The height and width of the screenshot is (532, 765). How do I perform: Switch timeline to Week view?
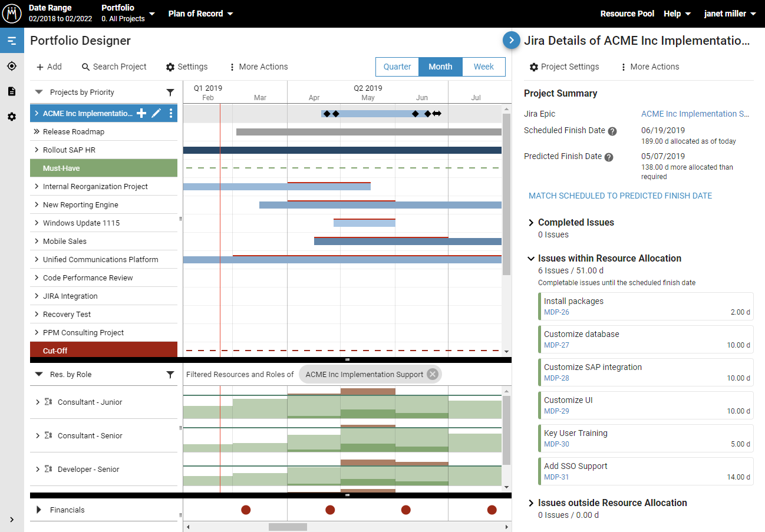click(x=484, y=67)
